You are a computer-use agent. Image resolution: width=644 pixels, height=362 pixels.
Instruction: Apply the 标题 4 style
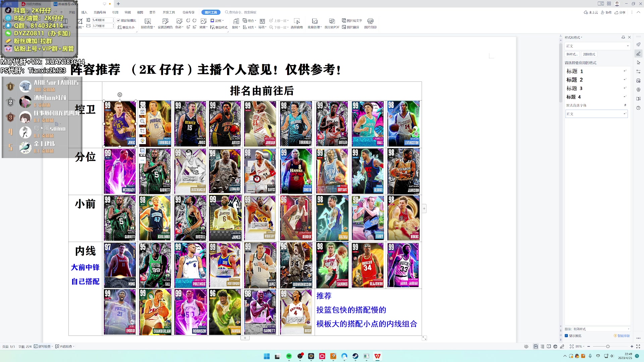[x=596, y=97]
